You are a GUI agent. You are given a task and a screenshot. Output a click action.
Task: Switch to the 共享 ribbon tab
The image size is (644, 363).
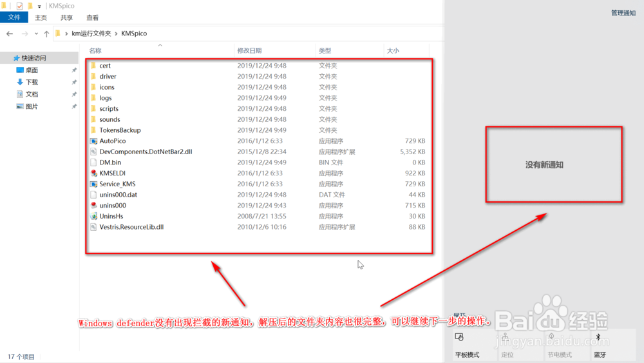[66, 17]
